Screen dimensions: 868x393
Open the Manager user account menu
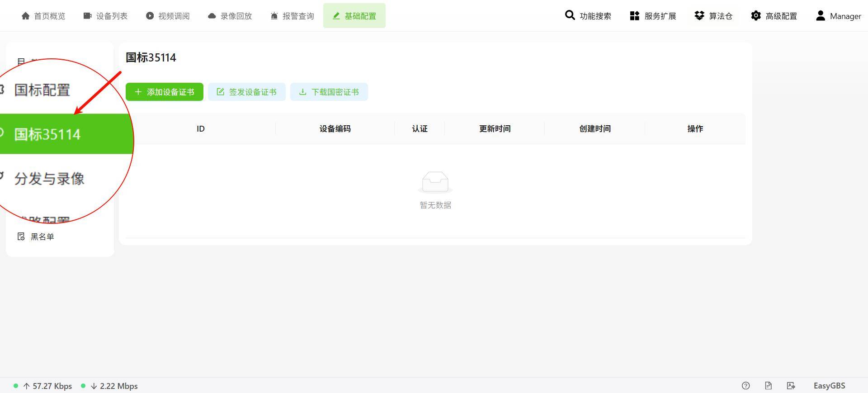[x=839, y=16]
